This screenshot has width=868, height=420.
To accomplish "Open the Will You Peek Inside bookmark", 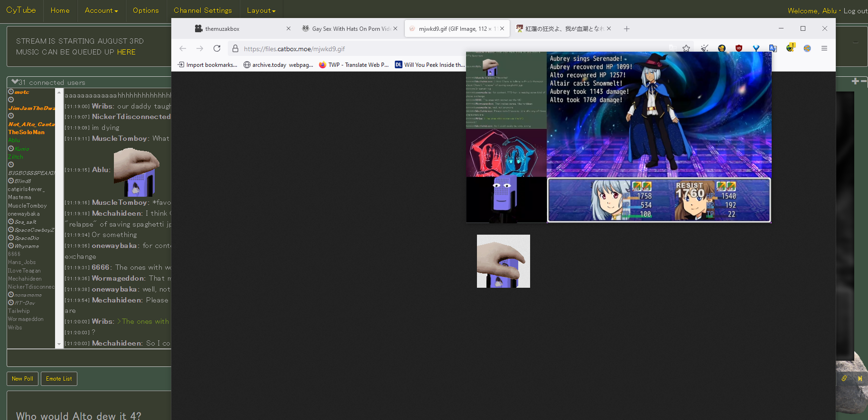I will tap(430, 65).
